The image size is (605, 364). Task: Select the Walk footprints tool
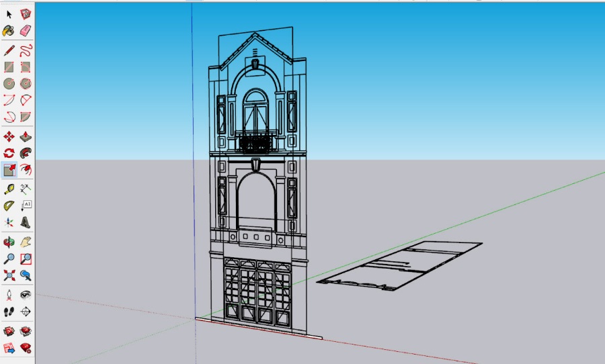(x=9, y=312)
